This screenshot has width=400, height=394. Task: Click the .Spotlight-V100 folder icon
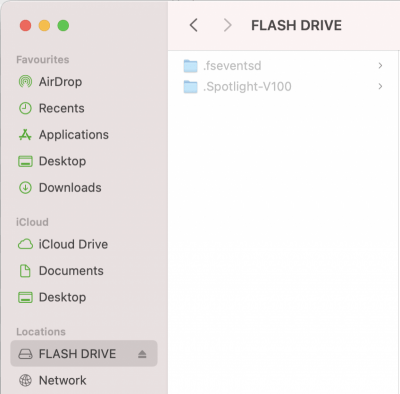191,87
